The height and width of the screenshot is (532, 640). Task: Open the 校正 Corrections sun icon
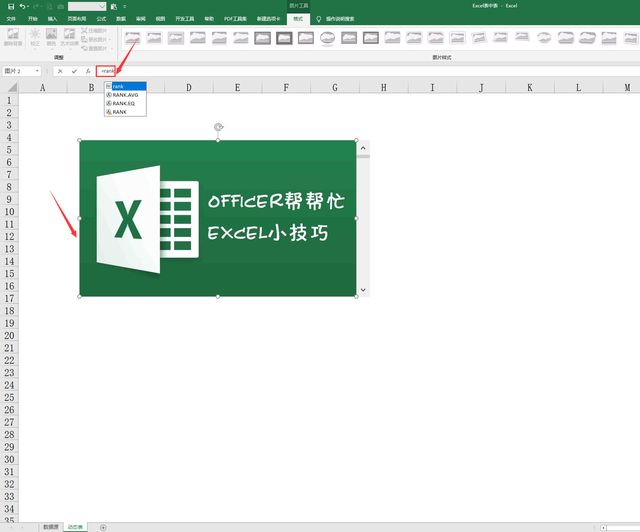[35, 37]
